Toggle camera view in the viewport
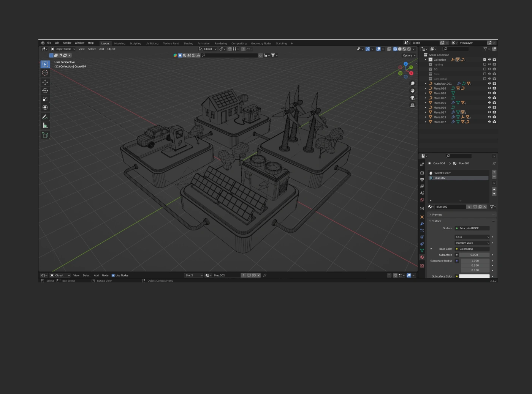The height and width of the screenshot is (394, 532). 412,98
